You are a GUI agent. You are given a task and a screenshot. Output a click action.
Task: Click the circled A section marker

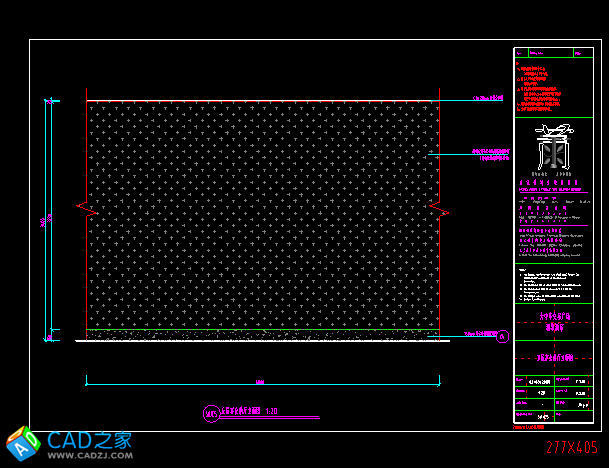point(502,336)
